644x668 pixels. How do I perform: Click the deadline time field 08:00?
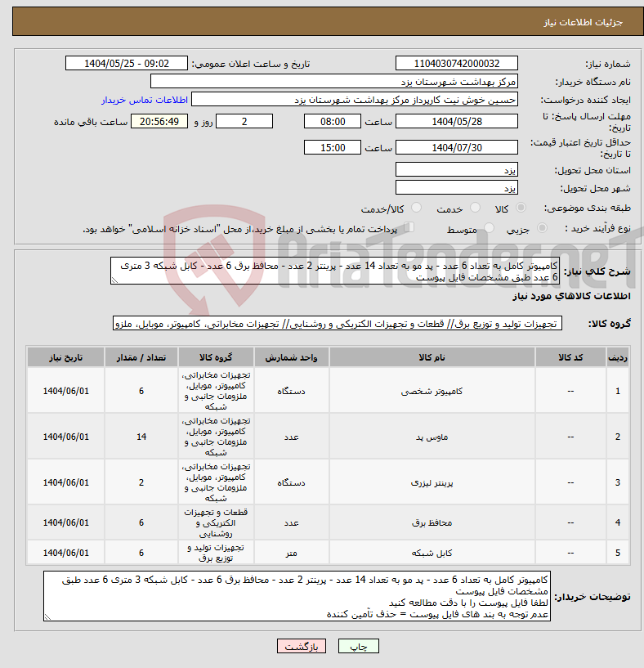(333, 121)
